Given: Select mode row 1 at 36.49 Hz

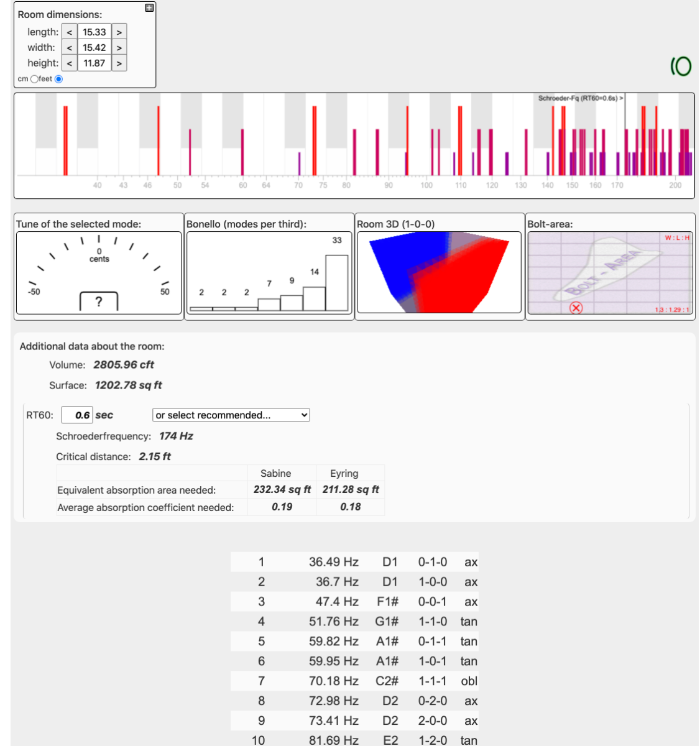Looking at the screenshot, I should click(354, 562).
